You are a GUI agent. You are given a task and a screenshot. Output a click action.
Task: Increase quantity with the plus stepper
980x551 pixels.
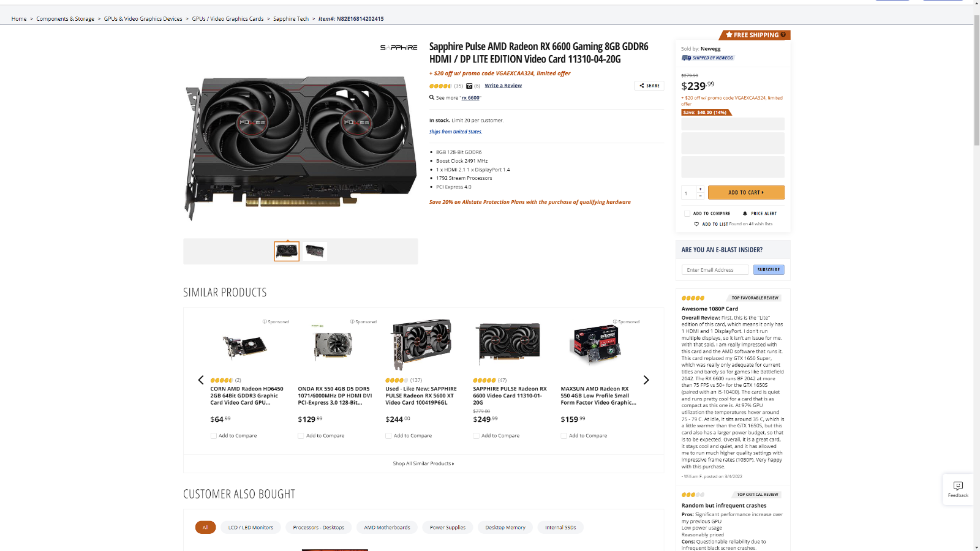click(x=700, y=189)
